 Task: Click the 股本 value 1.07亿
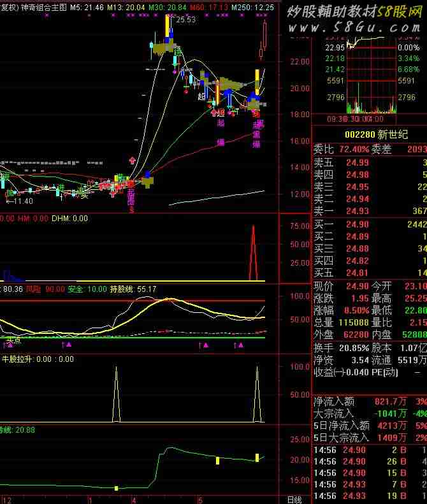tap(414, 348)
